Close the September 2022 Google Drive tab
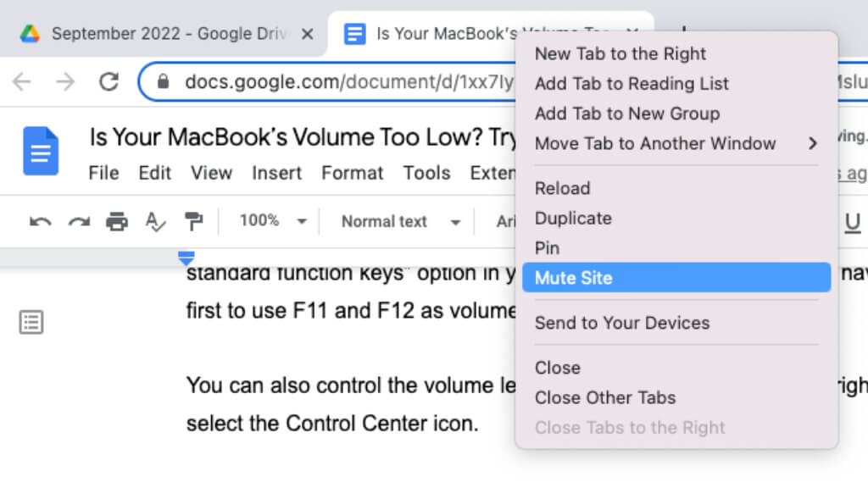The height and width of the screenshot is (488, 868). click(x=307, y=34)
